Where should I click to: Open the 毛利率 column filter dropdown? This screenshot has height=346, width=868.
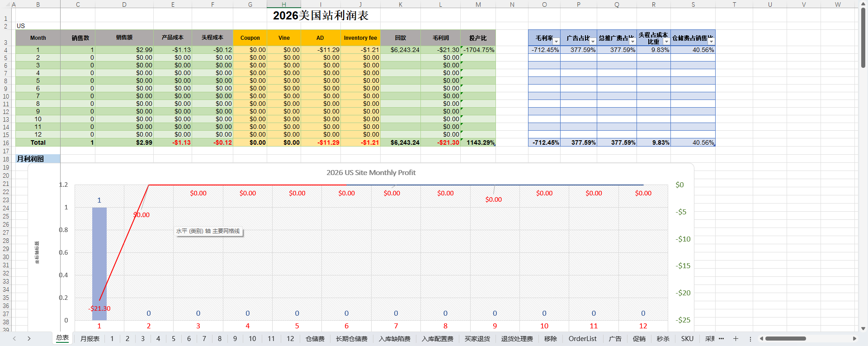[556, 42]
